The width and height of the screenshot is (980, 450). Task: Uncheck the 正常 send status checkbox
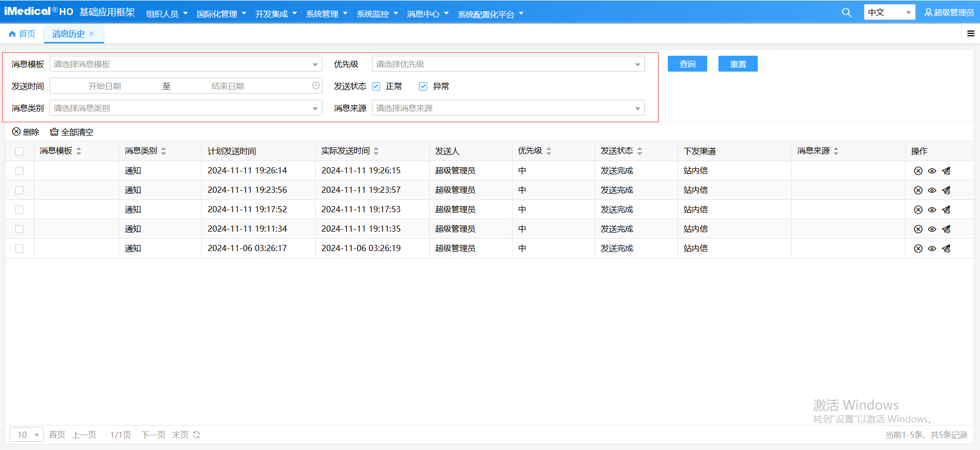click(376, 86)
